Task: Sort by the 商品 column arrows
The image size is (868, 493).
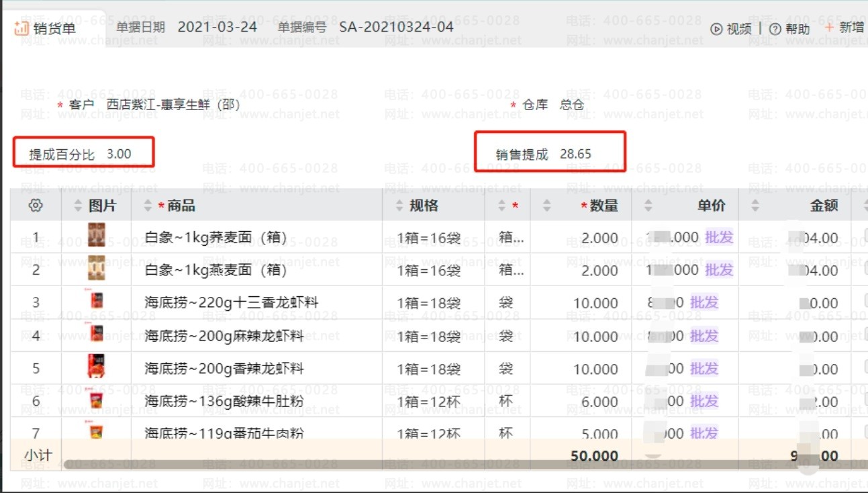Action: [148, 206]
